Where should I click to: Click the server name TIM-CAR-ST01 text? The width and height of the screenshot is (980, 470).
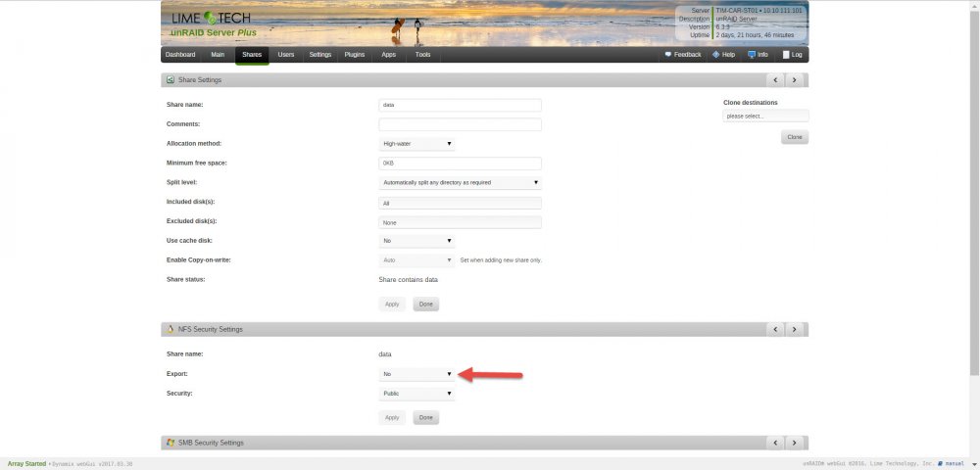[737, 11]
